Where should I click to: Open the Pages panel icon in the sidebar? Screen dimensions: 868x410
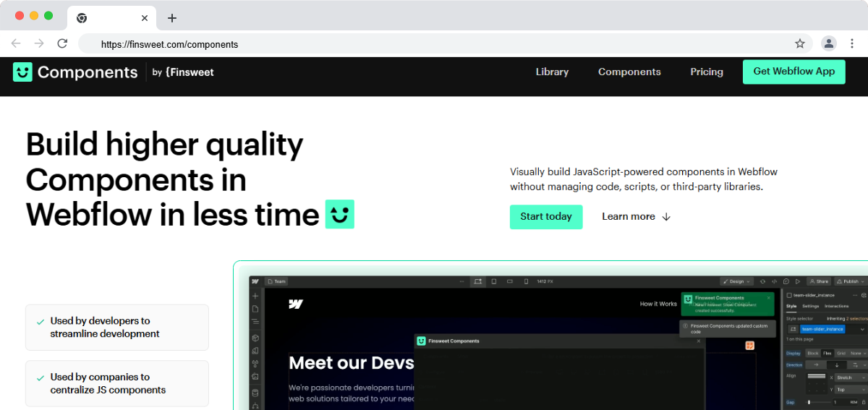255,309
